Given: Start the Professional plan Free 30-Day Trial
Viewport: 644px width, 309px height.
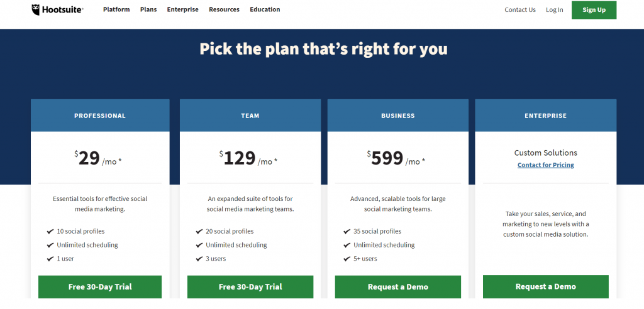Looking at the screenshot, I should pos(100,287).
